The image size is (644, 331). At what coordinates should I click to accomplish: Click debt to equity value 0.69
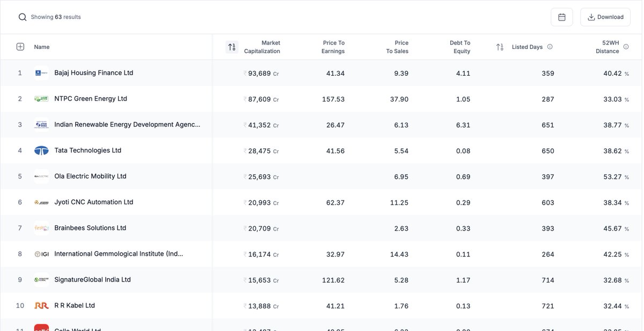(x=463, y=176)
